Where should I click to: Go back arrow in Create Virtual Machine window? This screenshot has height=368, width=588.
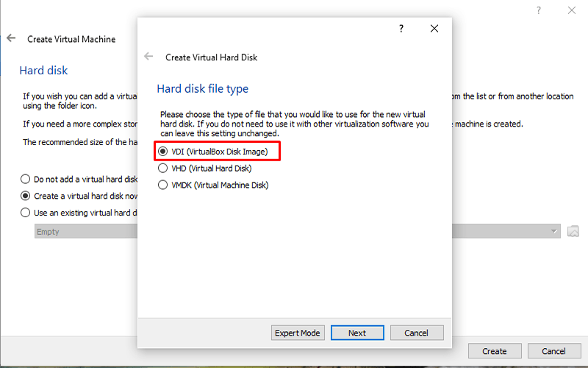(x=11, y=38)
